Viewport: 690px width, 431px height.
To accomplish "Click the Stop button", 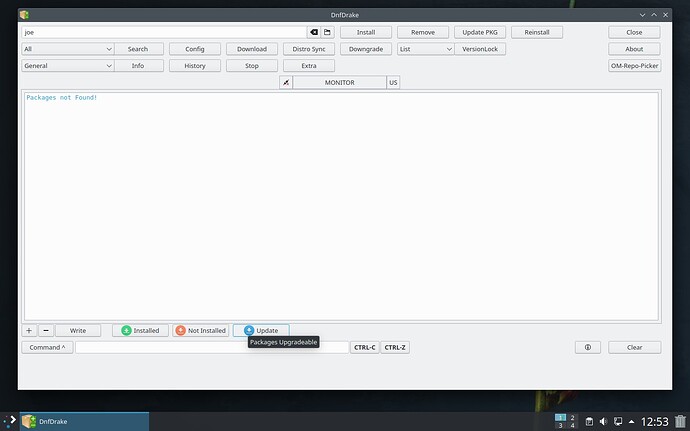I will point(252,66).
